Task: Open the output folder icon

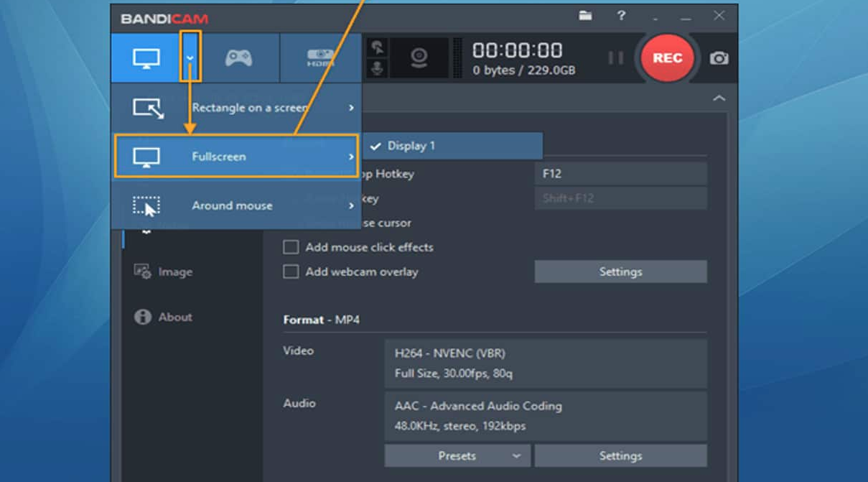Action: point(586,16)
